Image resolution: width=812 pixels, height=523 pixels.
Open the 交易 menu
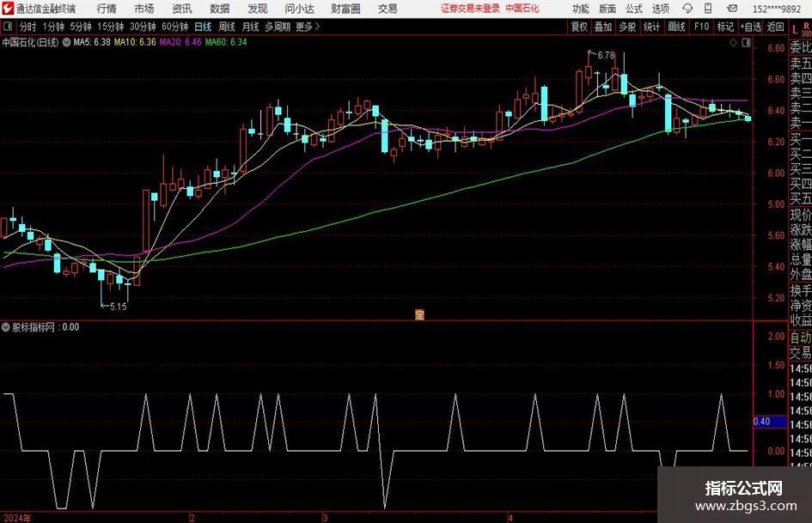pyautogui.click(x=388, y=9)
